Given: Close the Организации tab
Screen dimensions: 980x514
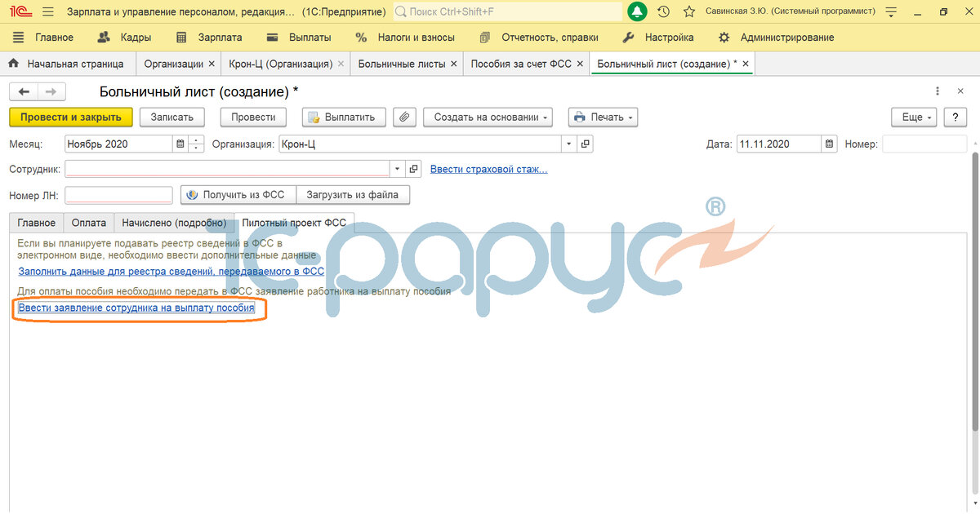Looking at the screenshot, I should (212, 64).
